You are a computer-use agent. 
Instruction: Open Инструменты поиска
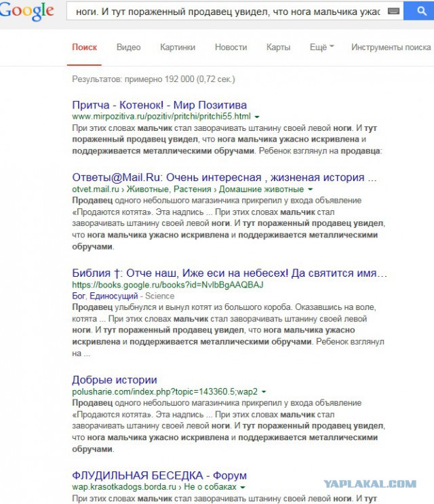(x=391, y=47)
